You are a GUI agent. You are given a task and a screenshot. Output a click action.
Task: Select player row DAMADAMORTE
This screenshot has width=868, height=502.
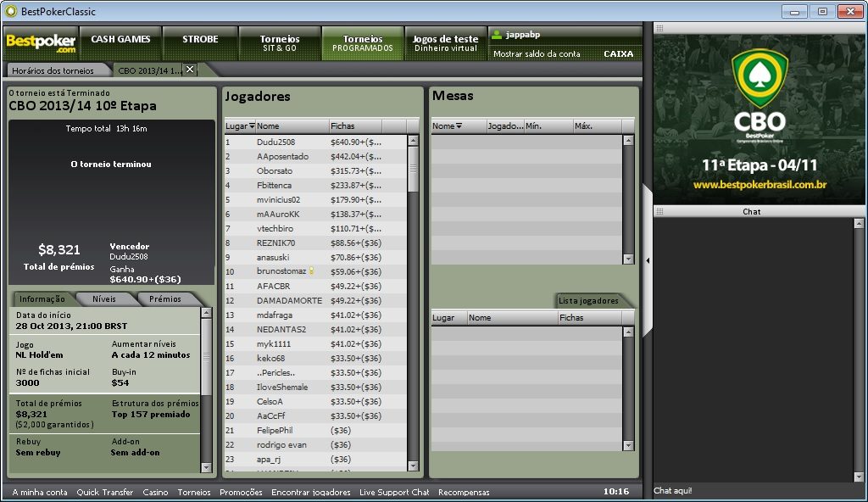[315, 300]
